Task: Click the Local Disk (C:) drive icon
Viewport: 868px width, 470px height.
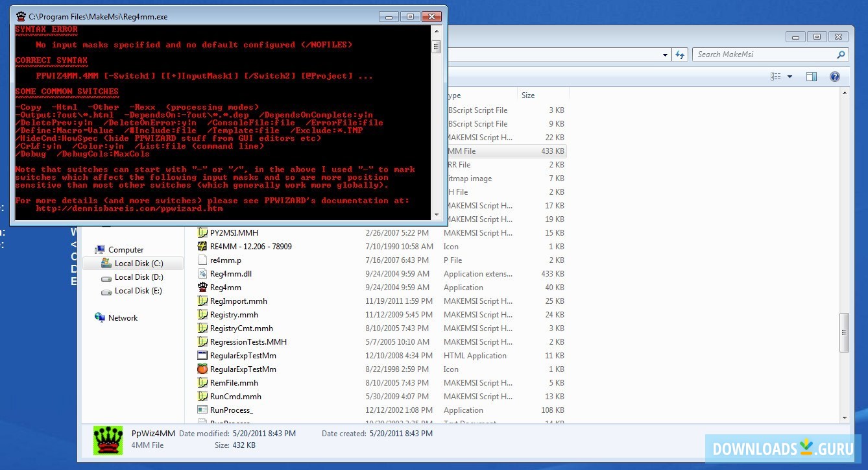Action: (x=106, y=264)
